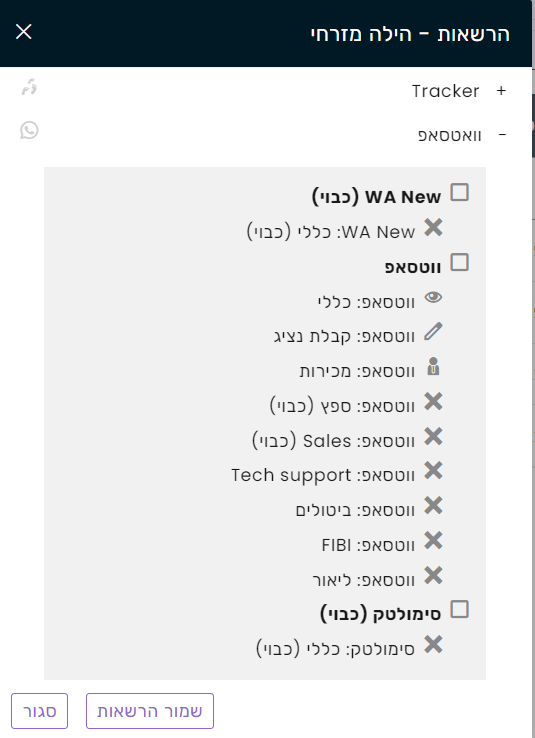The width and height of the screenshot is (535, 738).
Task: Click the X icon beside WA New: כללי
Action: (433, 227)
